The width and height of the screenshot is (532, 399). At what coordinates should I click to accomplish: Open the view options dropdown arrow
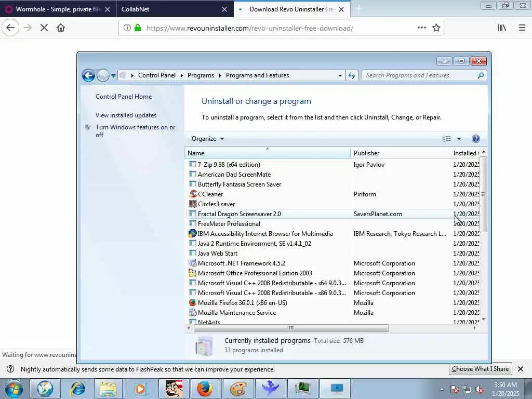[x=459, y=138]
